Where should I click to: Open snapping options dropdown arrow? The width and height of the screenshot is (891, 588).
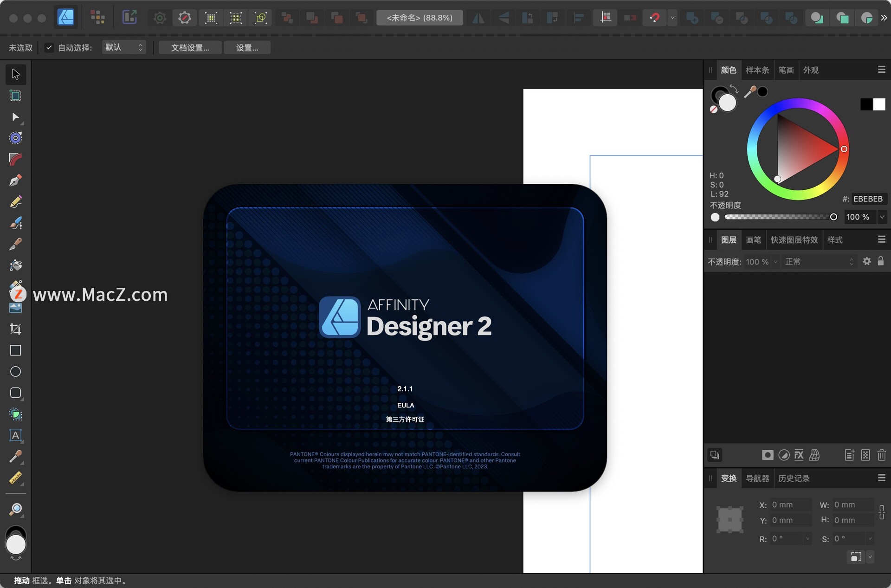[x=672, y=18]
